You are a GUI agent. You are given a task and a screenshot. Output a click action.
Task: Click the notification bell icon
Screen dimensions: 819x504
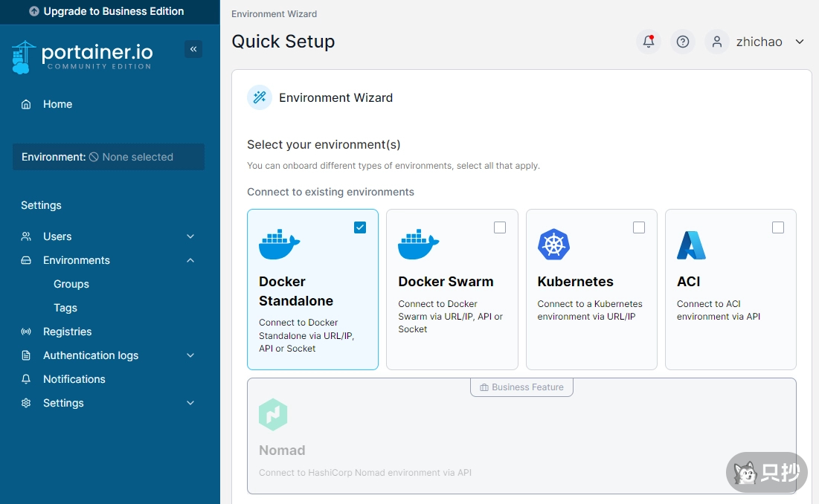coord(647,42)
